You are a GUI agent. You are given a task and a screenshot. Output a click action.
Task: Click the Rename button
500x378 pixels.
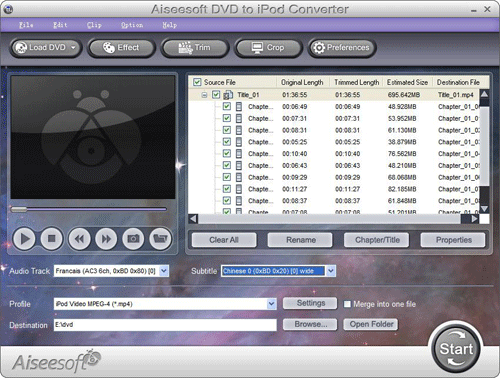click(x=301, y=240)
